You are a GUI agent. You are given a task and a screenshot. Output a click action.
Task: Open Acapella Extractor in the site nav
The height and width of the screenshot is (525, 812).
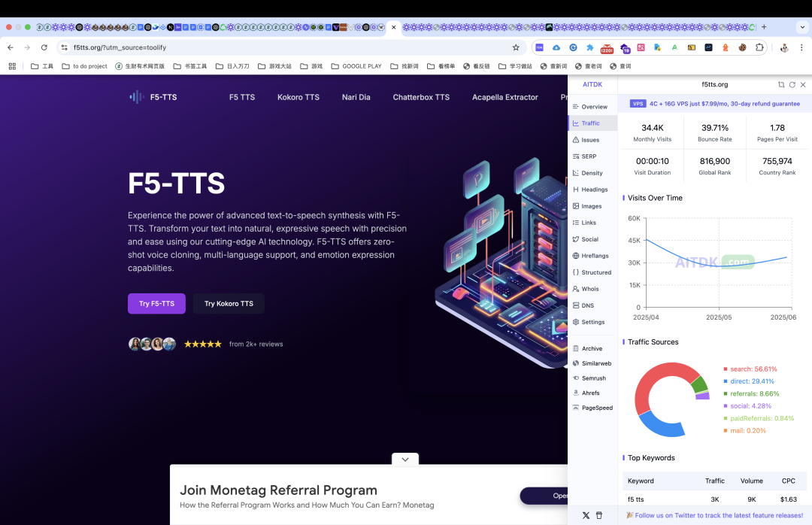pyautogui.click(x=505, y=97)
